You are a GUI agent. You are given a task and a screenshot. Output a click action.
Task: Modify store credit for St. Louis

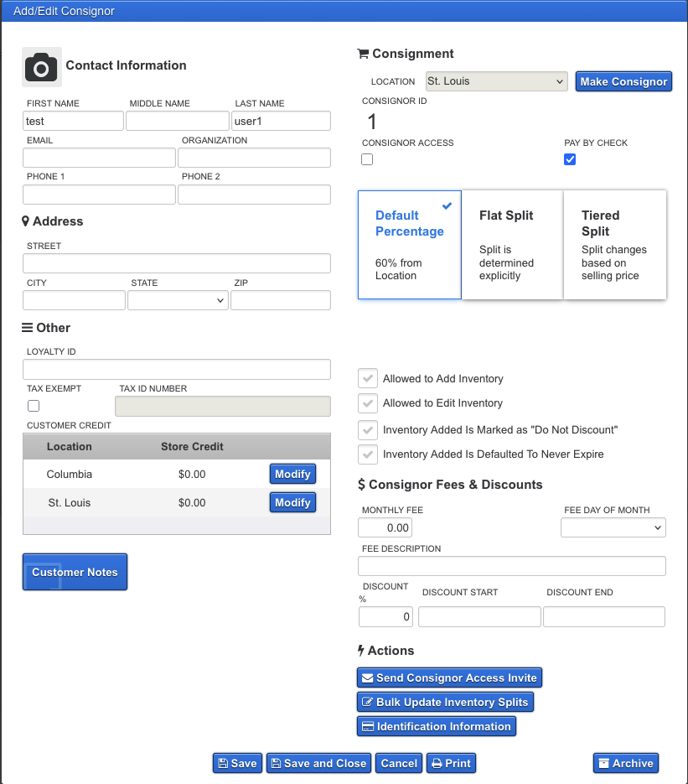click(292, 502)
